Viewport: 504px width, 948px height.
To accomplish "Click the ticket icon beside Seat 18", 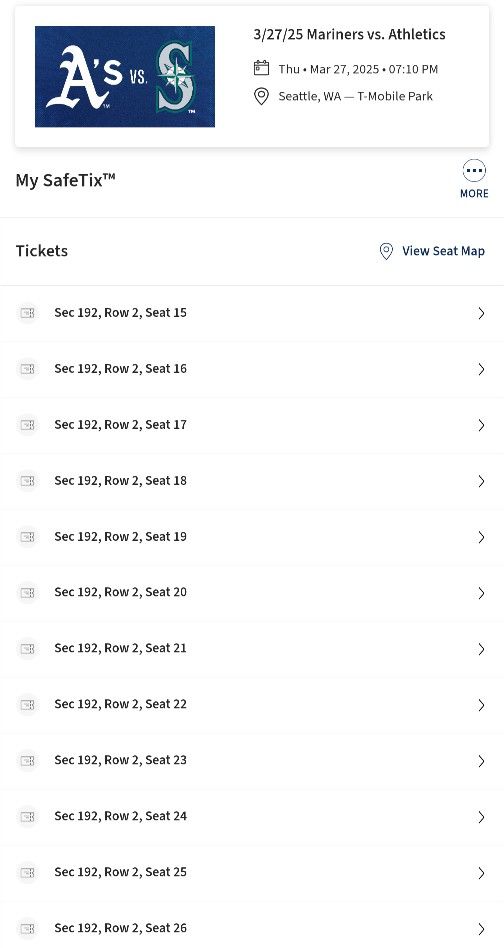I will click(27, 481).
